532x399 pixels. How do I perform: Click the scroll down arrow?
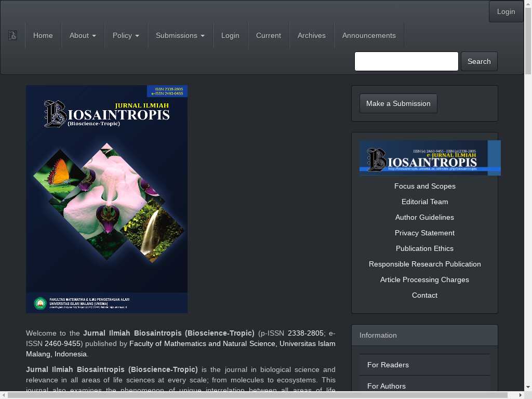pyautogui.click(x=528, y=387)
